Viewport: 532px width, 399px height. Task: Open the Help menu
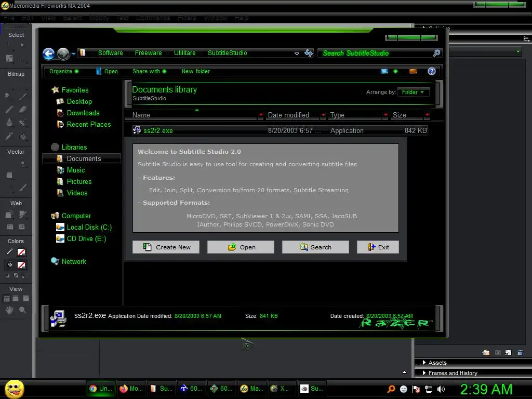(241, 18)
